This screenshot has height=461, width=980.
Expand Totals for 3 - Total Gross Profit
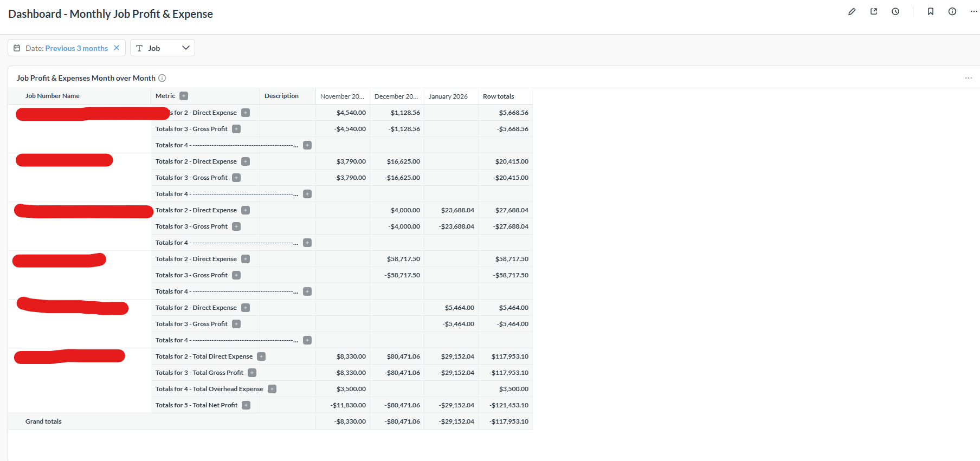pos(252,373)
